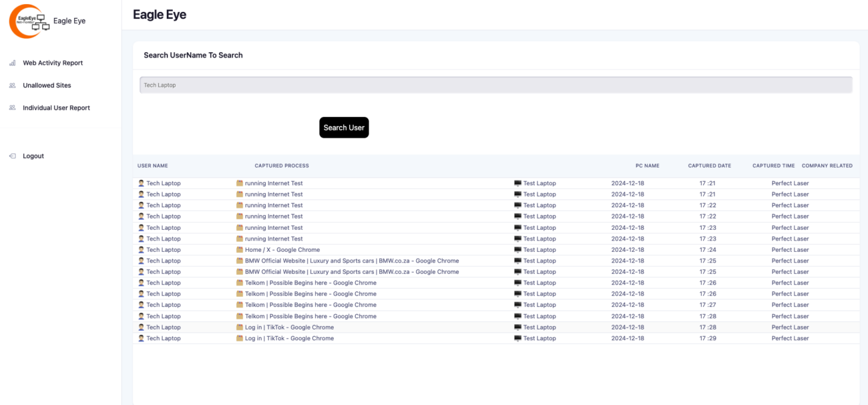
Task: Click the PC NAME column header
Action: click(x=647, y=166)
